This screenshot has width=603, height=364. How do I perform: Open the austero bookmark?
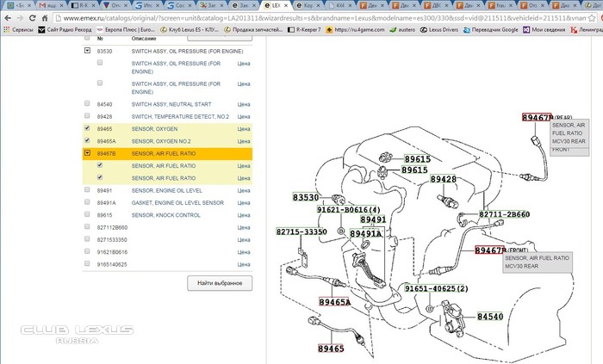click(x=402, y=29)
